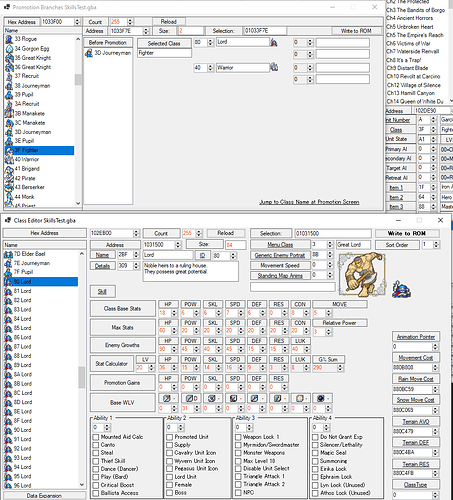Select Ch3 The Bandits of Borgo chapter
The height and width of the screenshot is (500, 453).
(415, 10)
